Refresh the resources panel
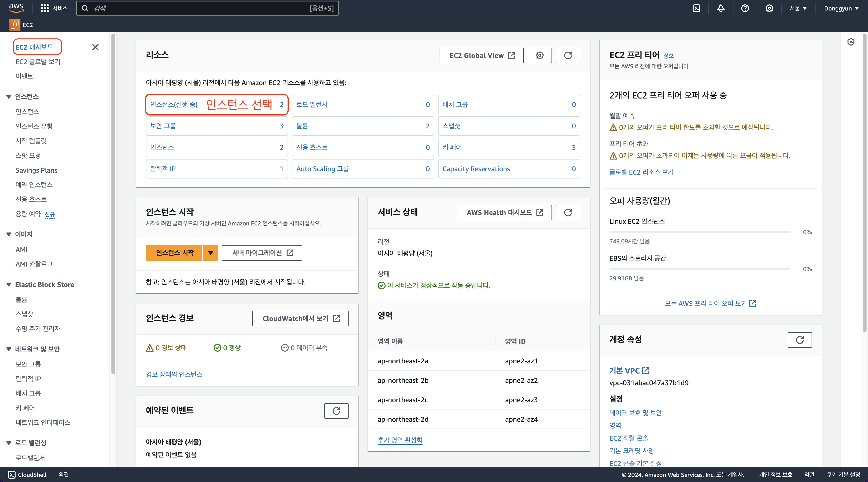The width and height of the screenshot is (868, 482). [x=568, y=56]
